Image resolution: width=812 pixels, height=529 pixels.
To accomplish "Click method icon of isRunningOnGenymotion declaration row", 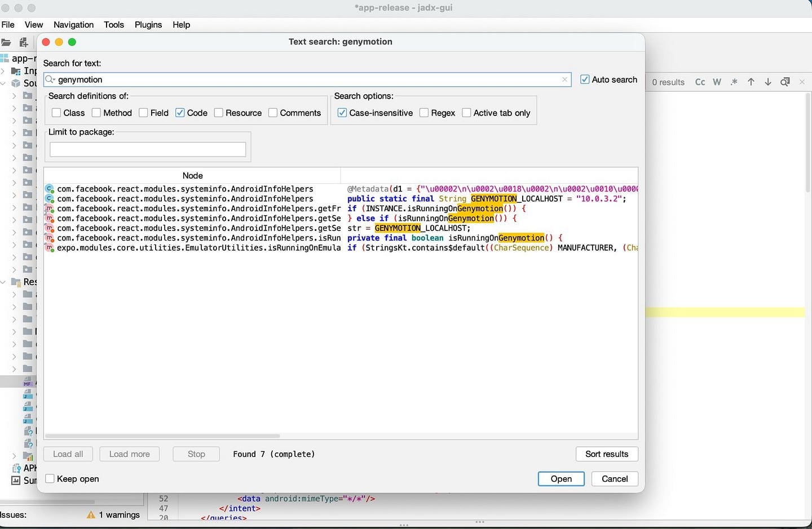I will 50,238.
